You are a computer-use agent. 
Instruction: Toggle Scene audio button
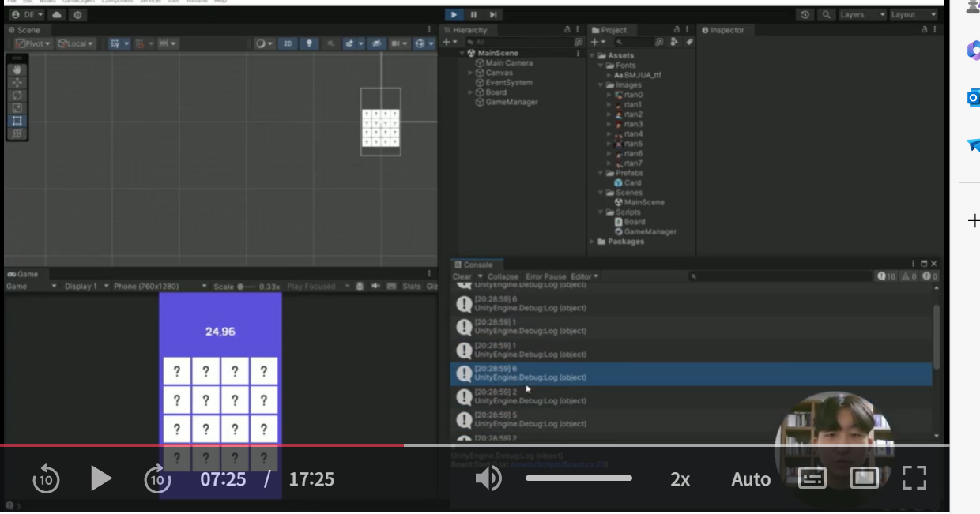[330, 44]
